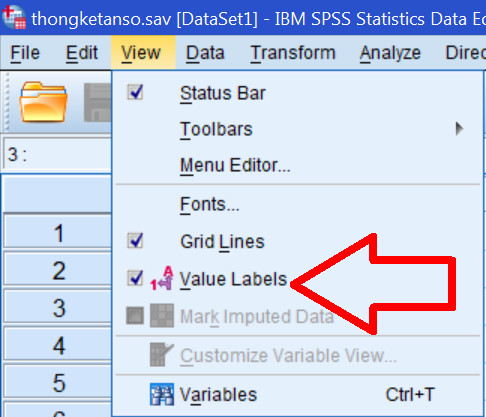Toggle the Status Bar checkbox
The image size is (486, 417).
pos(135,92)
